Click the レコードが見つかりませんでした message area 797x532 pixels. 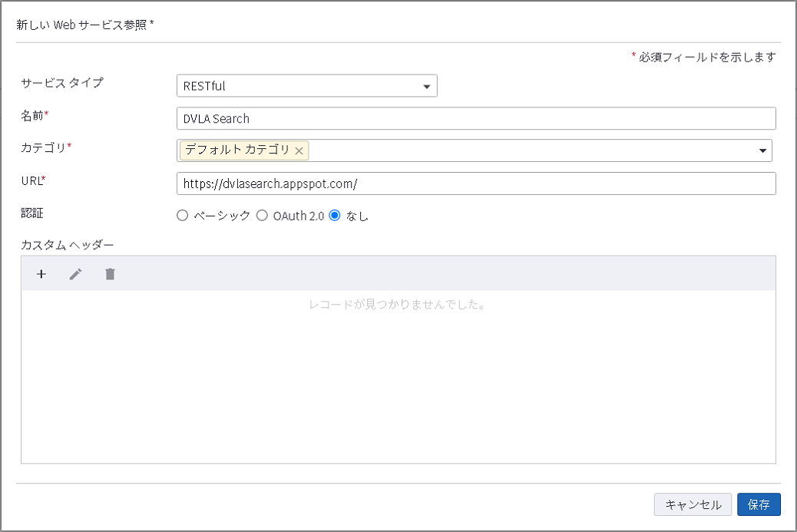tap(398, 305)
